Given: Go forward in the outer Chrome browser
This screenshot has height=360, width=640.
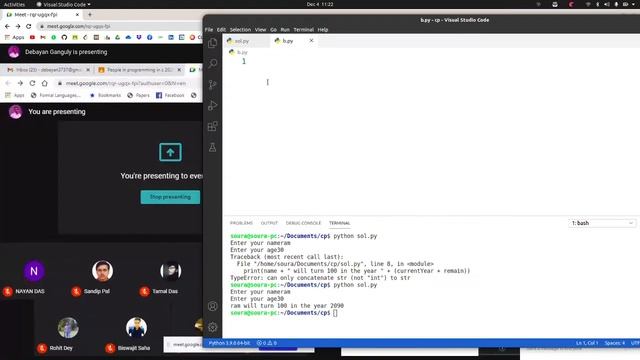Looking at the screenshot, I should [18, 26].
